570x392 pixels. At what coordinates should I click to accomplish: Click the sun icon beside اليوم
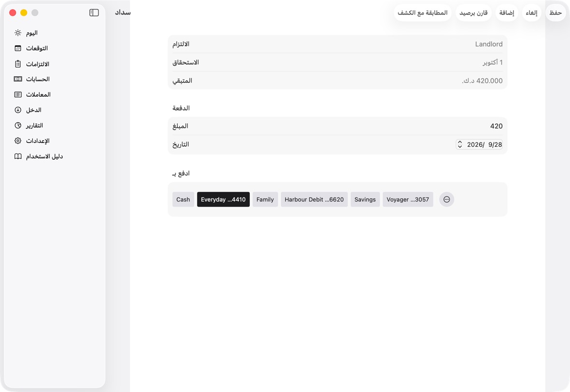tap(18, 33)
